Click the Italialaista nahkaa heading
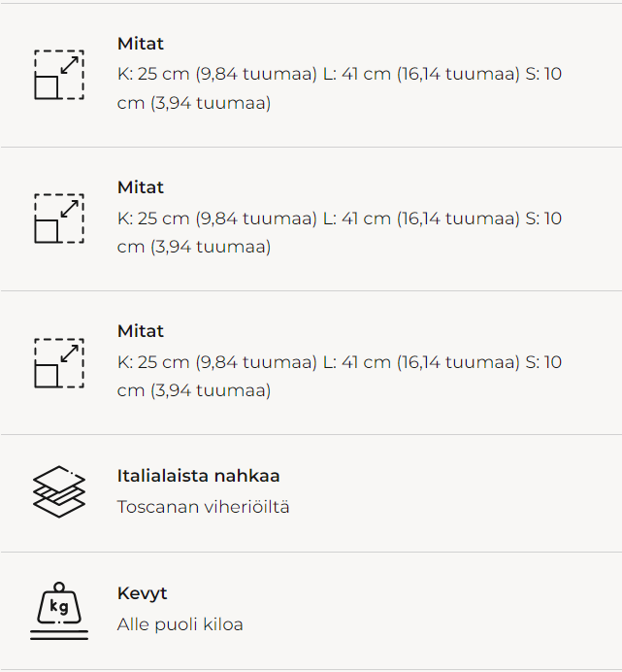The image size is (622, 672). pyautogui.click(x=199, y=476)
